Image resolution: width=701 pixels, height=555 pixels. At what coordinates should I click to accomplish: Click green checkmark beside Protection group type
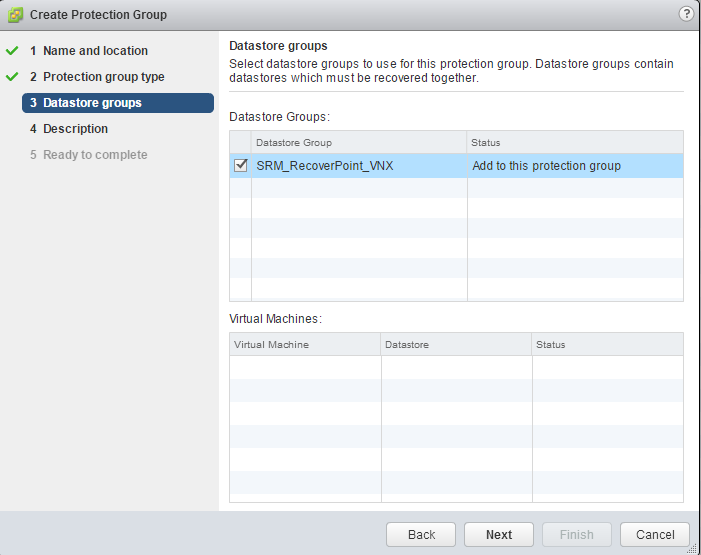point(12,77)
